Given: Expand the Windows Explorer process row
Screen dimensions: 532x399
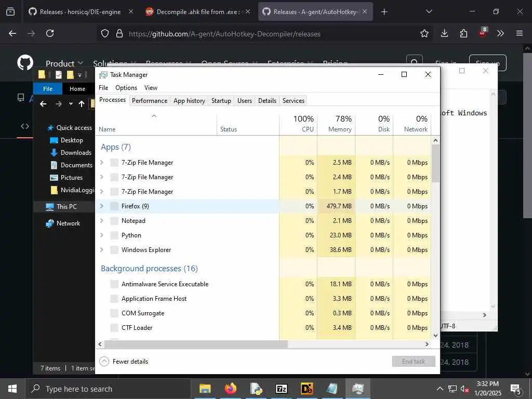Looking at the screenshot, I should point(101,250).
